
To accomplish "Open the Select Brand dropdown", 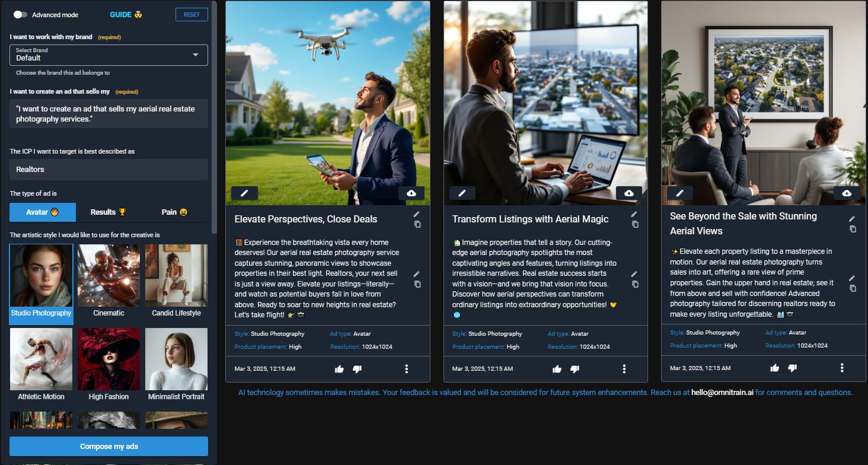I will 108,55.
